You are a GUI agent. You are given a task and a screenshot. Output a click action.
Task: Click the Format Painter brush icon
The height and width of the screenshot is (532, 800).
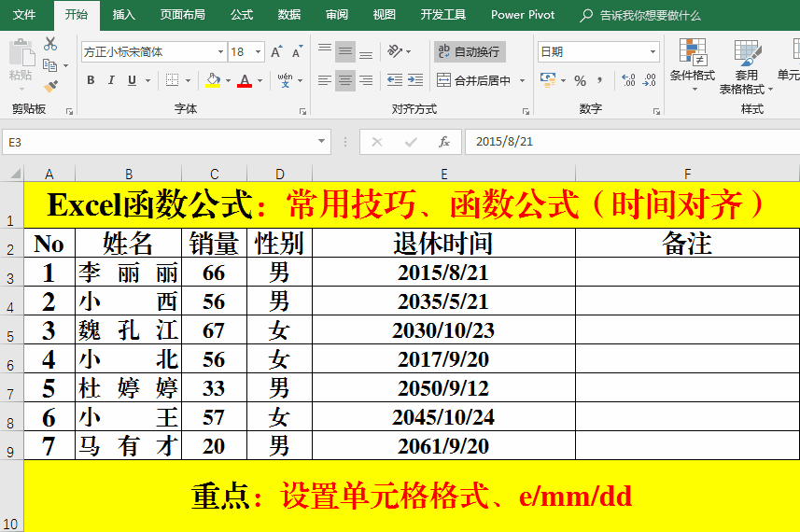pyautogui.click(x=50, y=86)
